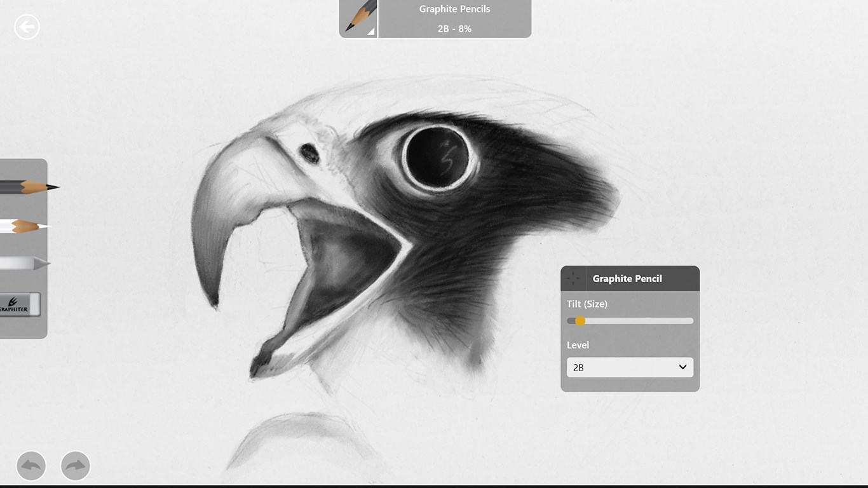Click the undo arrow icon
Image resolution: width=868 pixels, height=488 pixels.
(31, 466)
